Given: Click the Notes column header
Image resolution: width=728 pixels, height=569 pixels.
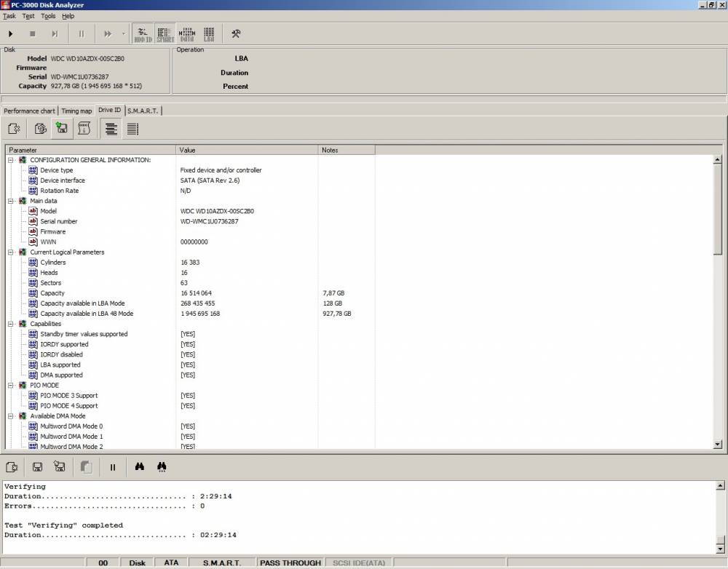Looking at the screenshot, I should coord(347,150).
